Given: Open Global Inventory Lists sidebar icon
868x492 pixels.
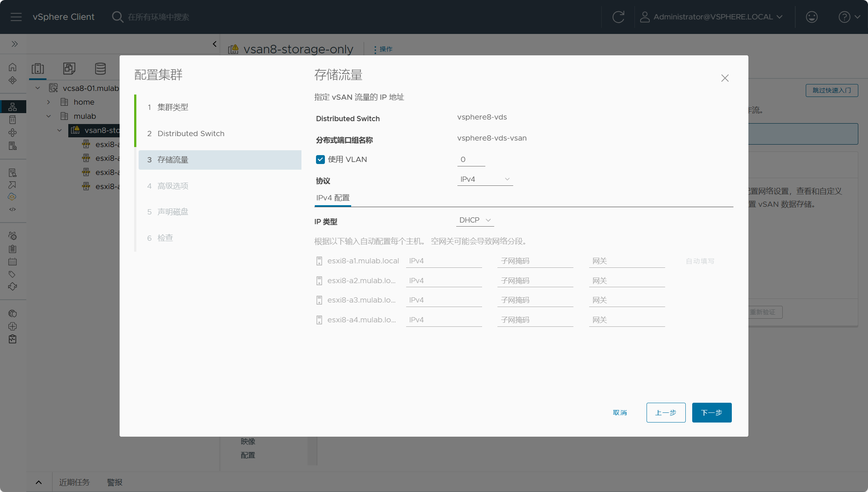Looking at the screenshot, I should pos(13,132).
